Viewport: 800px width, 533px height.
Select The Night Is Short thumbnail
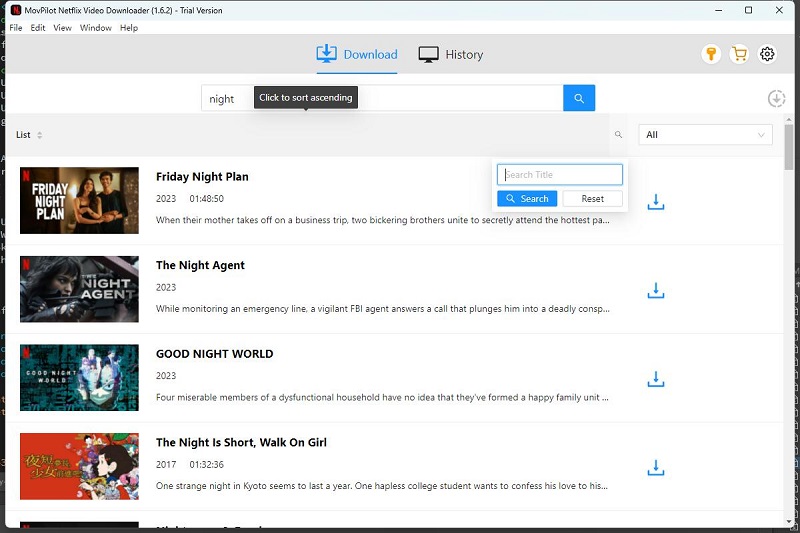79,466
